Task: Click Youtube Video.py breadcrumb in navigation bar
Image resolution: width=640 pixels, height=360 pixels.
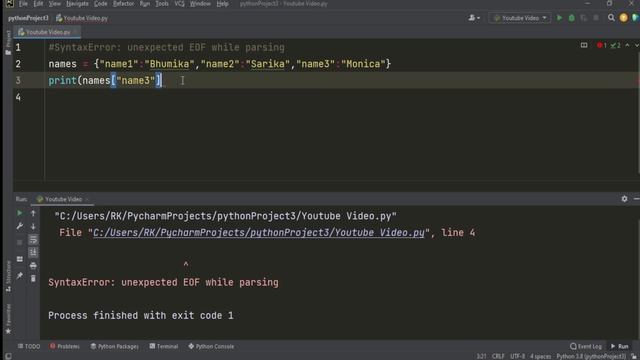Action: [x=82, y=18]
